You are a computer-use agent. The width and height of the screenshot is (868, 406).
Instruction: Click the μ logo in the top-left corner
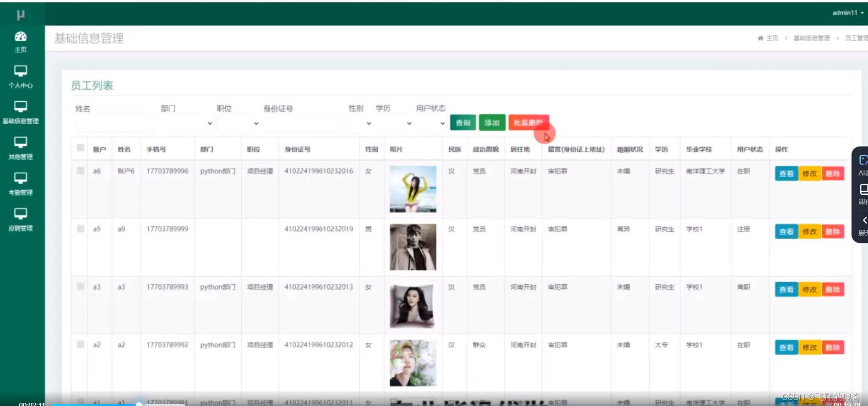point(21,15)
